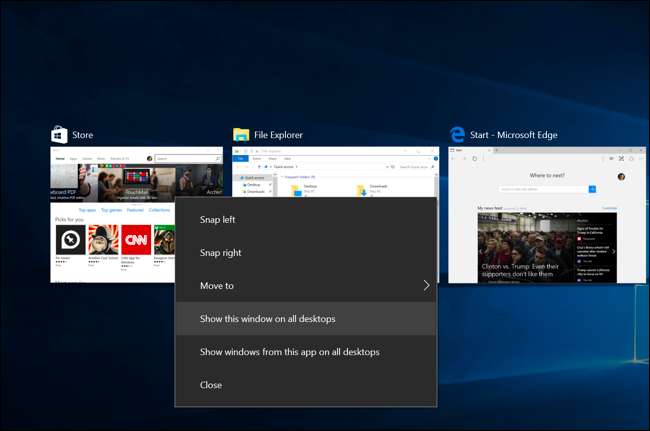650x431 pixels.
Task: Open the Move to menu entry
Action: [x=217, y=286]
